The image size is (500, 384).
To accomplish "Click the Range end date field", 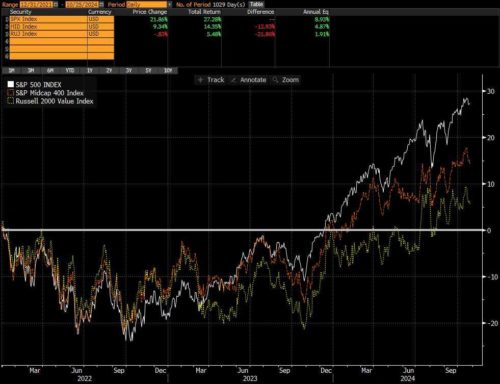I will click(82, 4).
